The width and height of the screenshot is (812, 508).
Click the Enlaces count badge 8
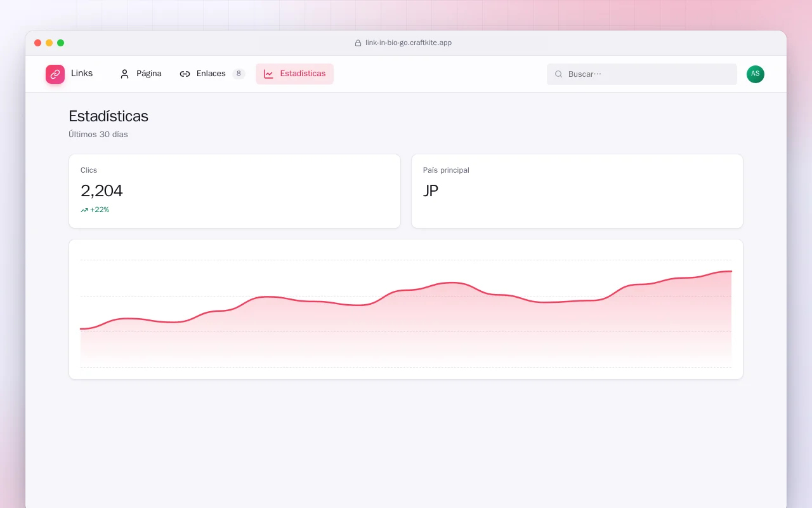pos(239,74)
